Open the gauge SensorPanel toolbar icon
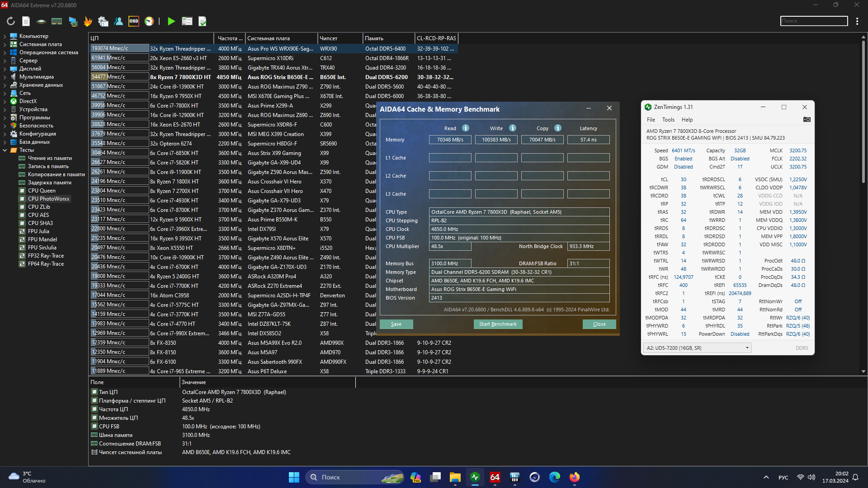Image resolution: width=868 pixels, height=488 pixels. (149, 21)
